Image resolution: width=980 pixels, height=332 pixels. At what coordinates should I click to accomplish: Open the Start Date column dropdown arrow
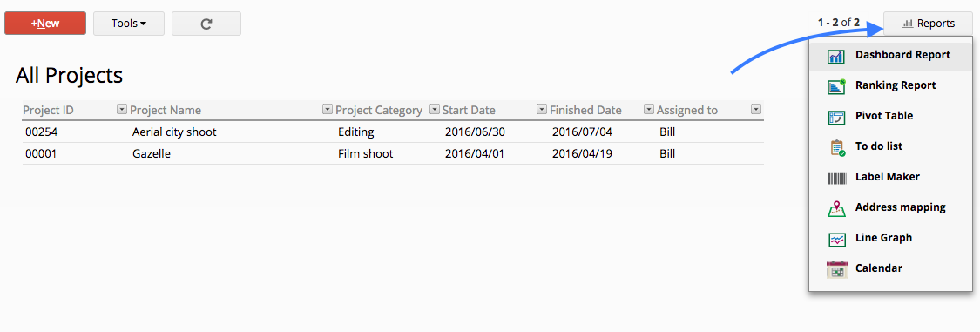[542, 110]
